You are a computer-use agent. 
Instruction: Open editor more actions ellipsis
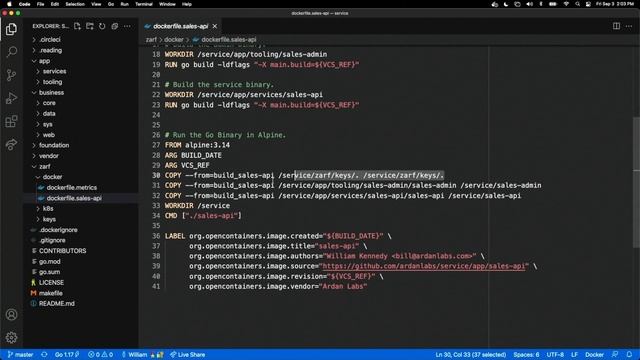point(629,26)
